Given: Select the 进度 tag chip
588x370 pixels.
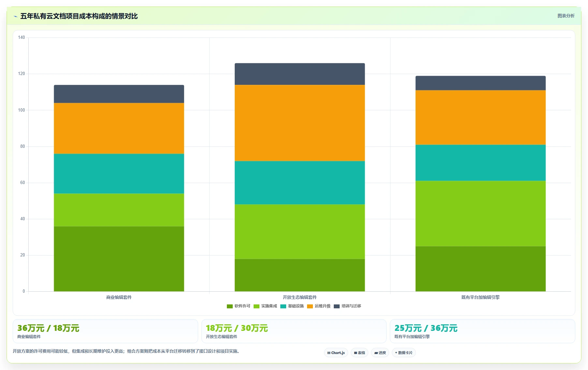Looking at the screenshot, I should click(x=380, y=353).
